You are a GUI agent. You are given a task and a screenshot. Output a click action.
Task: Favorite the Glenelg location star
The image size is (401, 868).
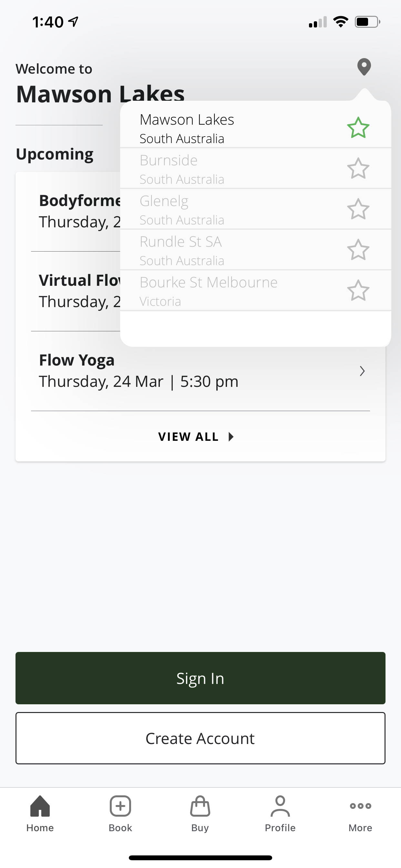pos(358,209)
